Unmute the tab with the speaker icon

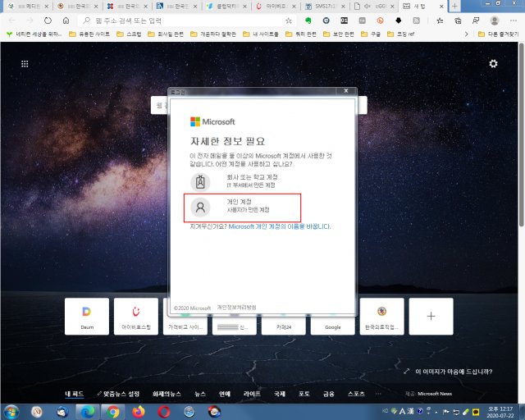pyautogui.click(x=367, y=7)
